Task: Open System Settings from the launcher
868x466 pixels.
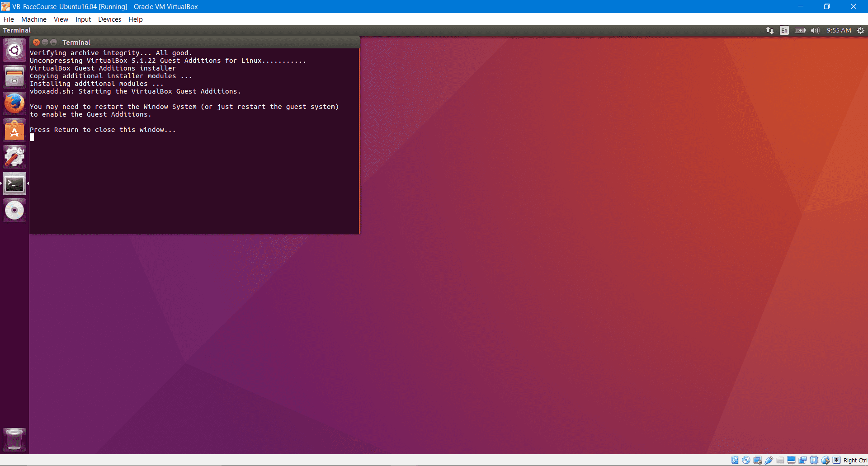Action: [x=14, y=157]
